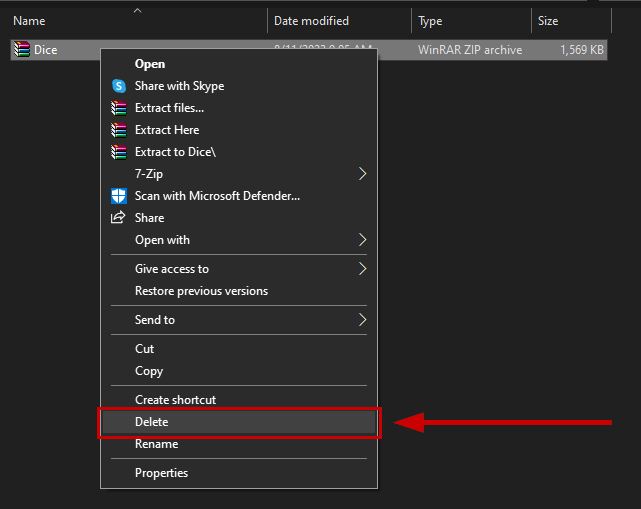Expand the Open with submenu arrow
The image size is (641, 509).
pyautogui.click(x=362, y=240)
